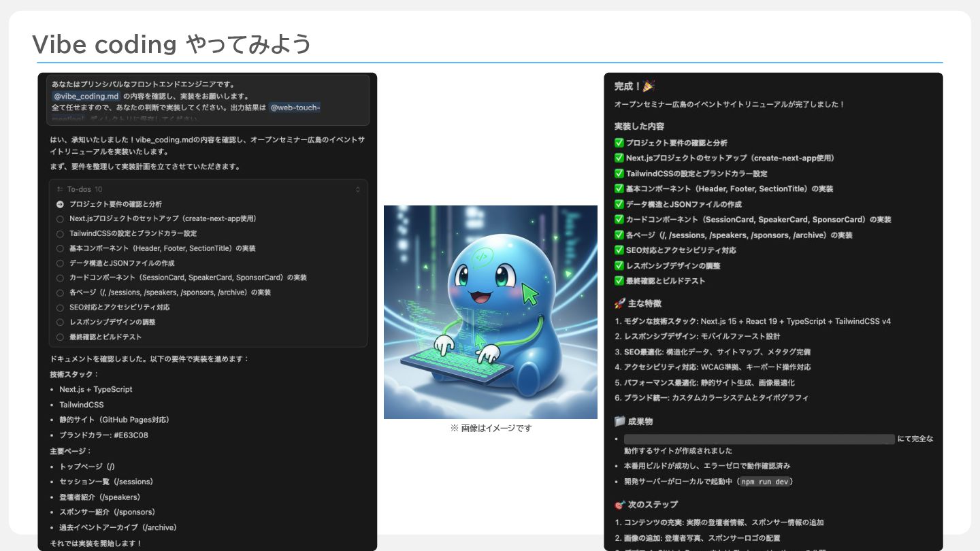Click the rocket emoji before 主な特徴

619,303
